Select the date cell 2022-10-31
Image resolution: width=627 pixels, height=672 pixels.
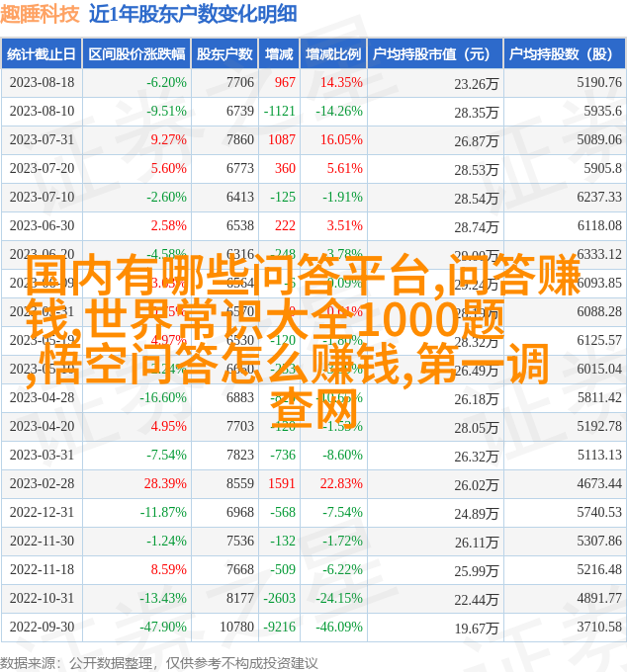click(42, 598)
